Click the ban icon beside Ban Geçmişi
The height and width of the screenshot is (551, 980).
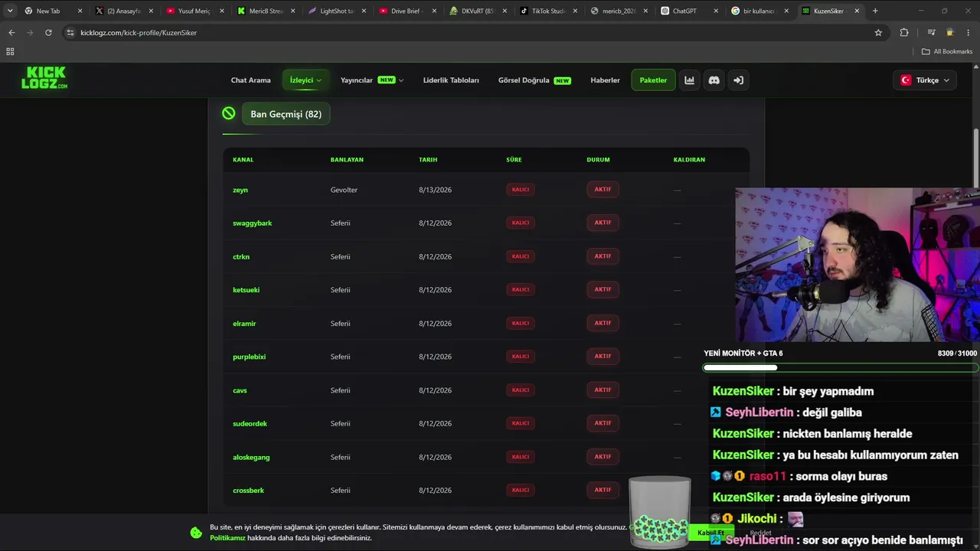pos(228,113)
